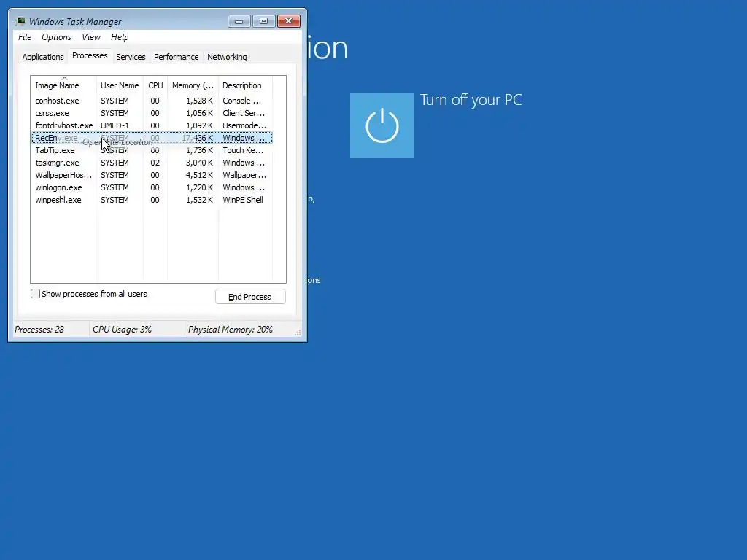Screen dimensions: 747x560
Task: Click the Touch Ke... description cell
Action: pos(242,150)
